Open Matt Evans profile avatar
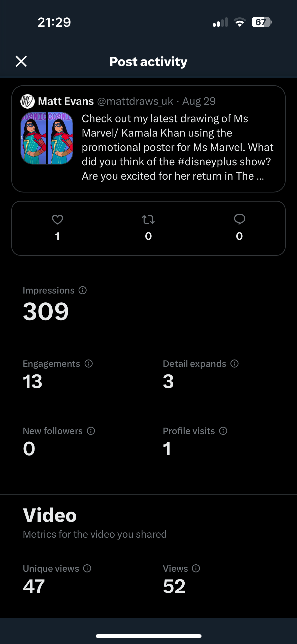 pyautogui.click(x=27, y=101)
